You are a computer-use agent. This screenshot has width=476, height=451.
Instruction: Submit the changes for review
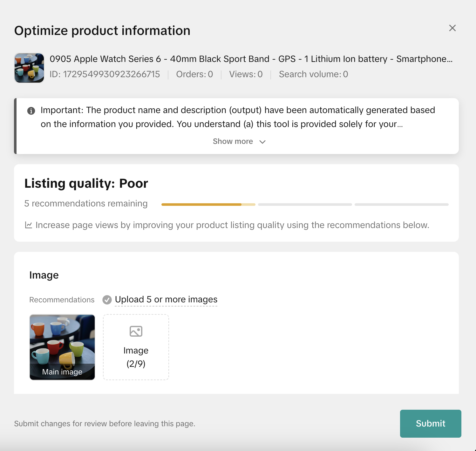click(430, 423)
